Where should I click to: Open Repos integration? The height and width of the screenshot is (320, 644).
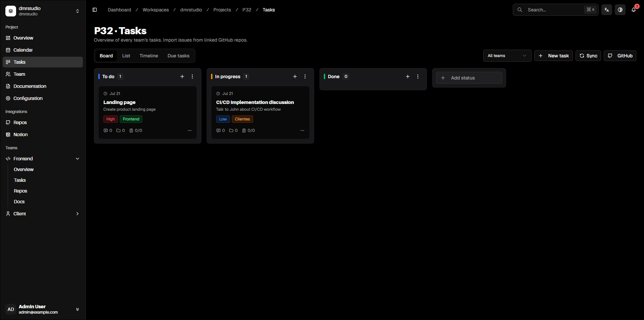pos(43,122)
